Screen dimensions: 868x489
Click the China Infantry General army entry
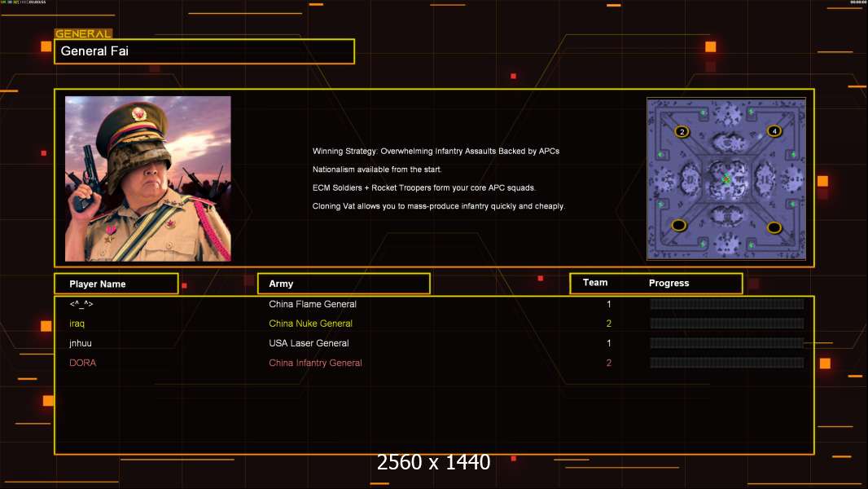[x=316, y=363]
